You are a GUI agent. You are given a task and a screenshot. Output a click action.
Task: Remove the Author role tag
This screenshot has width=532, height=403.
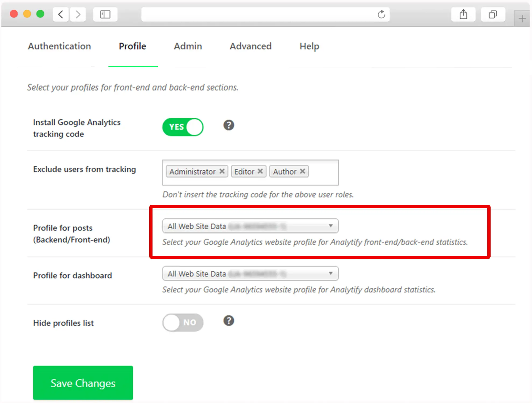[x=303, y=171]
